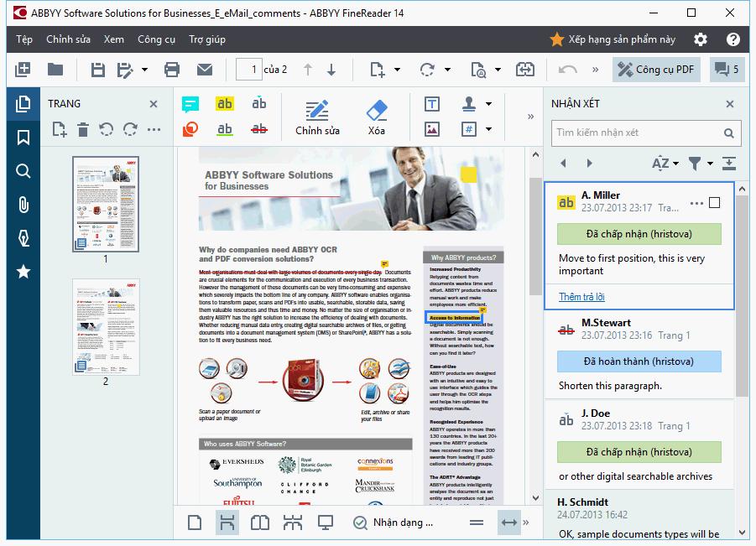This screenshot has width=756, height=546.
Task: Open a file with the folder icon
Action: [x=55, y=70]
